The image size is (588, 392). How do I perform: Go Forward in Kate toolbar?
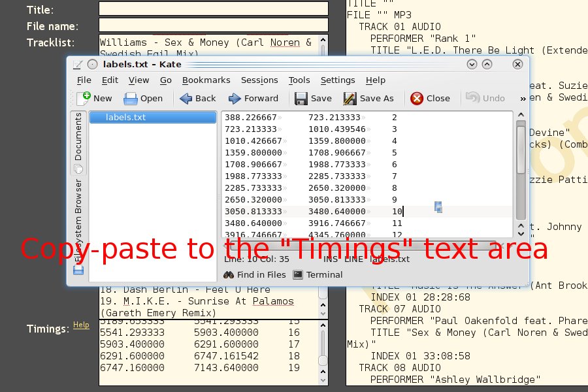point(253,98)
